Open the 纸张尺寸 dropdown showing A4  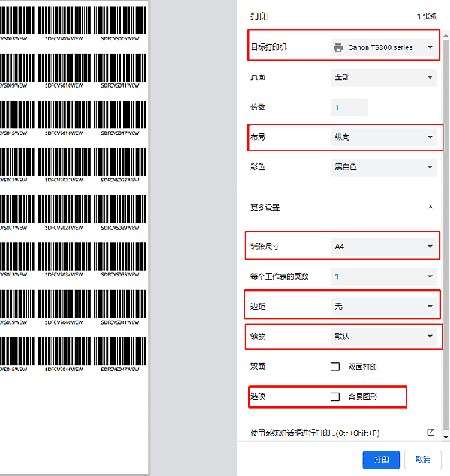point(384,246)
